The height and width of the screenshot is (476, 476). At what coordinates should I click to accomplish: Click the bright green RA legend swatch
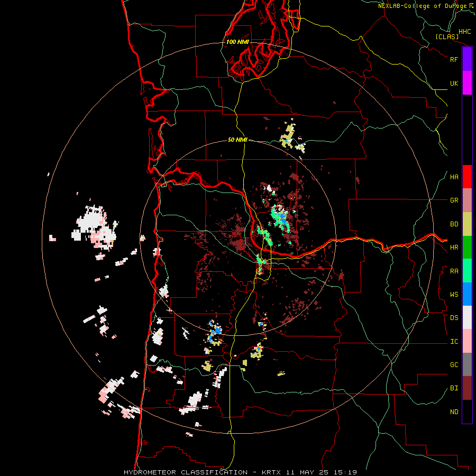[467, 271]
